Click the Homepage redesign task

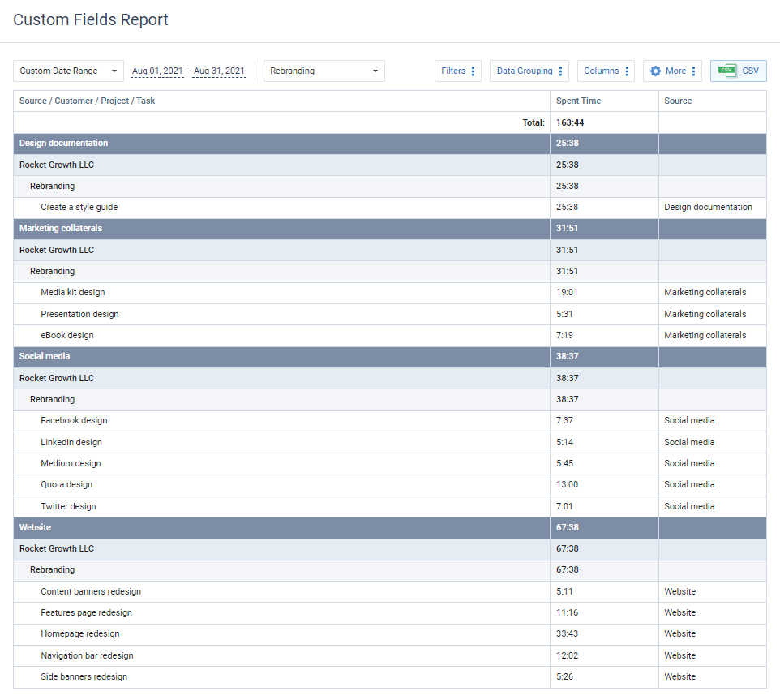click(x=80, y=633)
